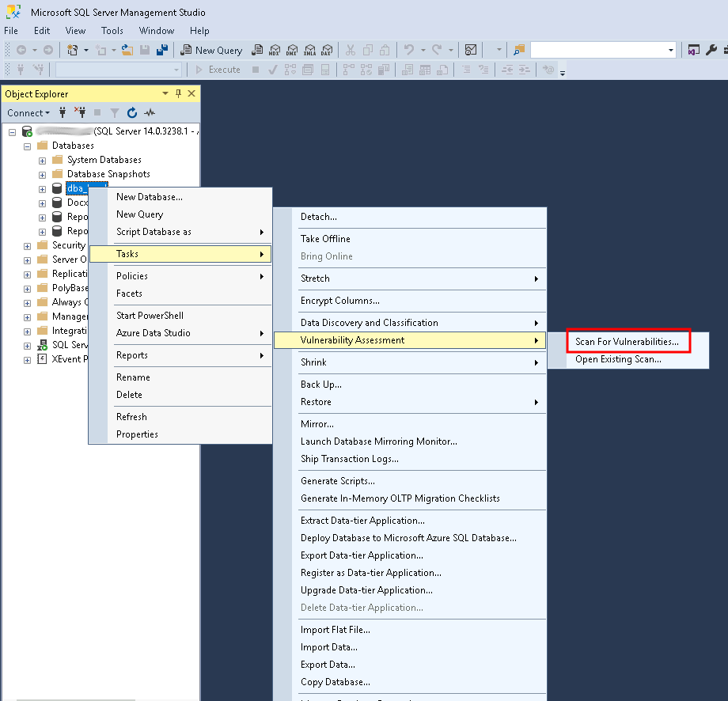Select Encrypt Columns in the Tasks submenu
The image size is (728, 701).
[x=410, y=301]
